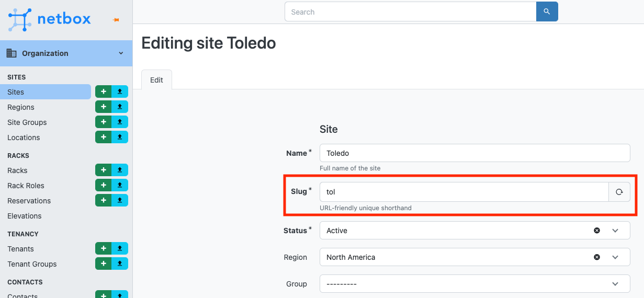Select the Edit tab
Image resolution: width=644 pixels, height=298 pixels.
[156, 80]
